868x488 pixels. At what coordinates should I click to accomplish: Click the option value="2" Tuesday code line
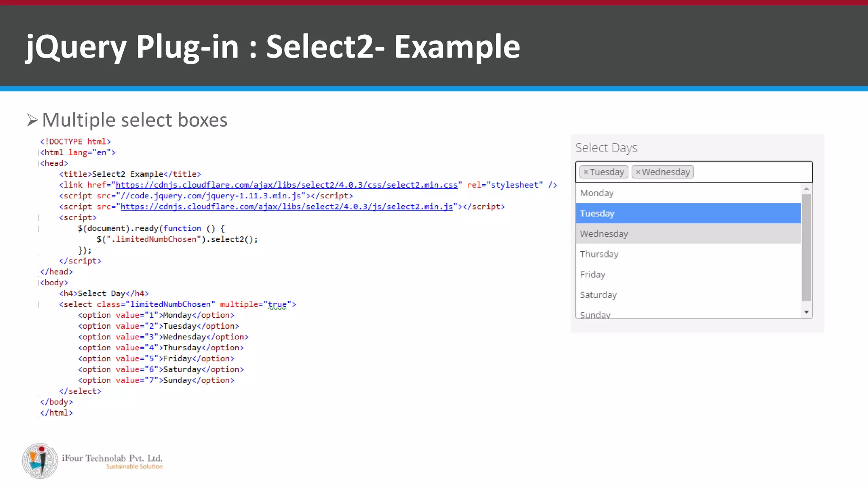[x=159, y=326]
